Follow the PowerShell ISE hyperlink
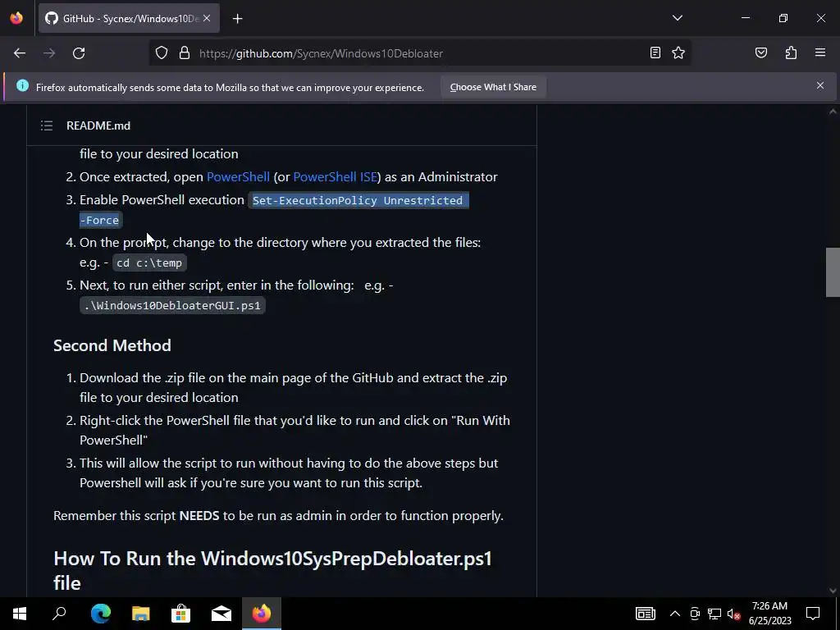 335,177
